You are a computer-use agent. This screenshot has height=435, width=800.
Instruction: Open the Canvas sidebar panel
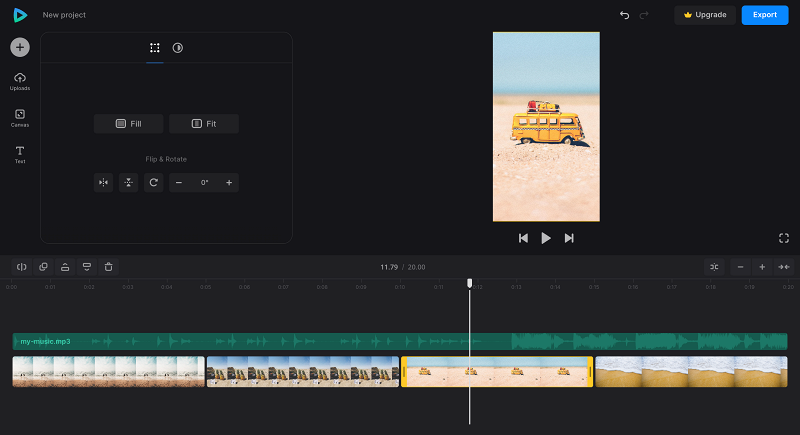tap(20, 118)
